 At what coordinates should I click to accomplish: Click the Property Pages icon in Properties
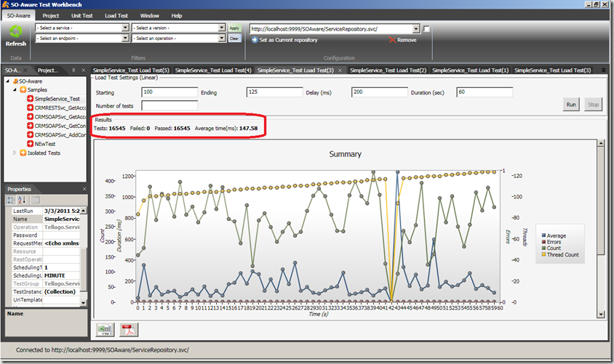(x=35, y=200)
